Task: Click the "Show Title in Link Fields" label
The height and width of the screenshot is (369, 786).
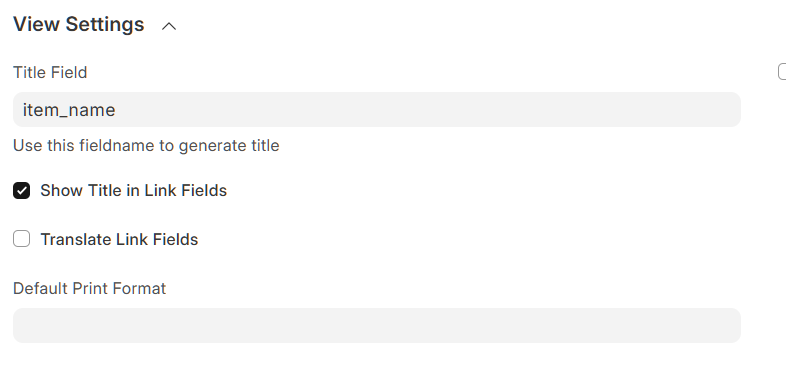Action: (x=133, y=191)
